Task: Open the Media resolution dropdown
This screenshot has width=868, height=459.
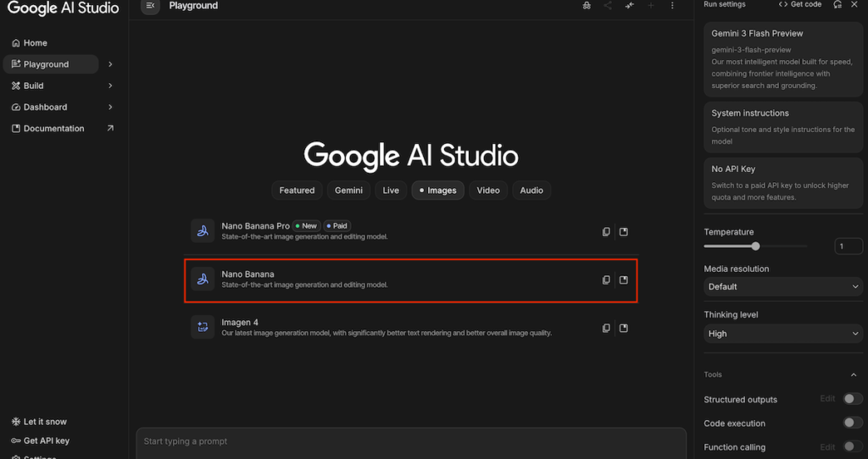Action: (x=783, y=287)
